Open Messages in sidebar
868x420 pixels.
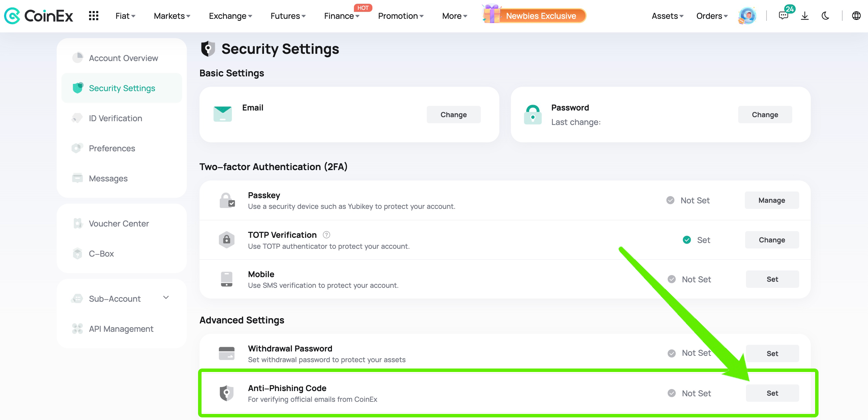122,178
